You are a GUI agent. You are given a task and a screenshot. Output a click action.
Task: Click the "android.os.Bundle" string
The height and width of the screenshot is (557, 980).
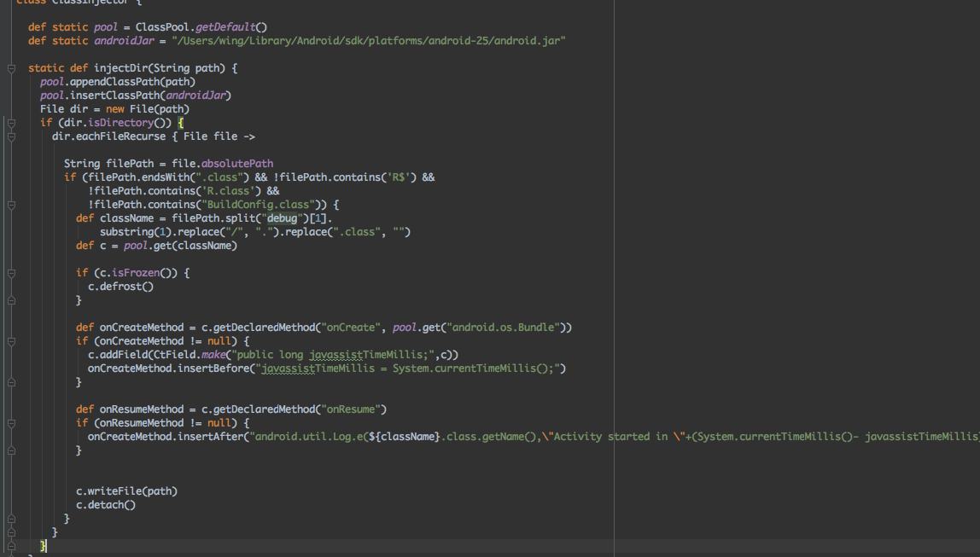coord(503,328)
